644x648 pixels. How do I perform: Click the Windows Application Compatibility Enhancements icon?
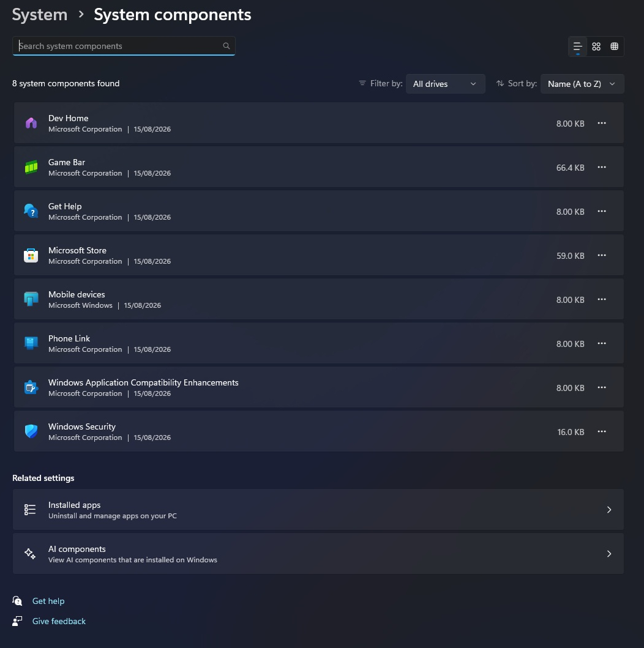coord(31,388)
